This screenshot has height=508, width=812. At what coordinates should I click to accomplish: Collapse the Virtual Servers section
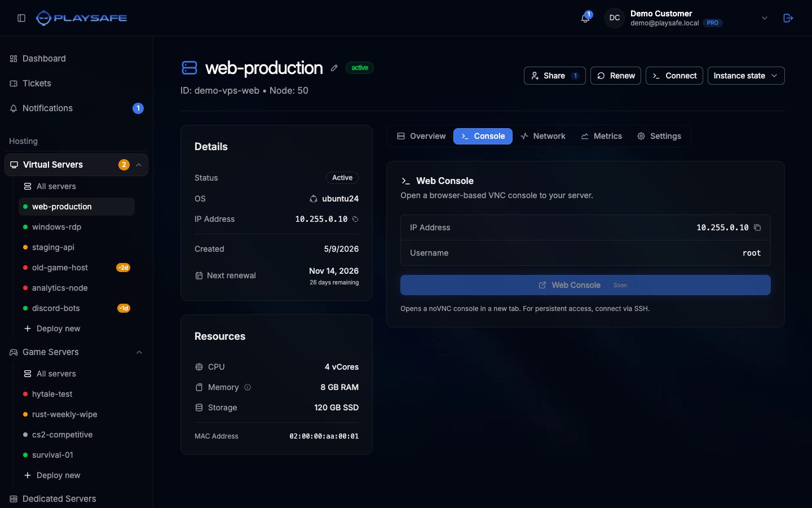click(x=139, y=165)
